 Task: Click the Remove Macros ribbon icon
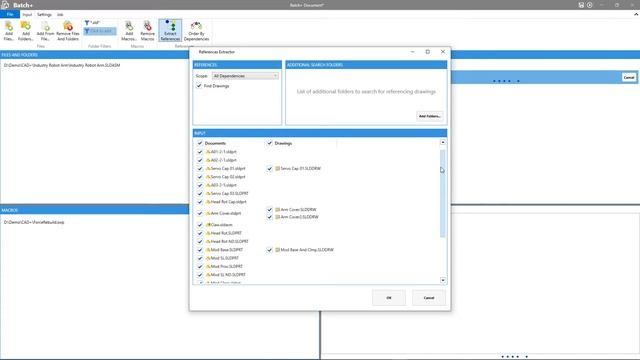147,27
